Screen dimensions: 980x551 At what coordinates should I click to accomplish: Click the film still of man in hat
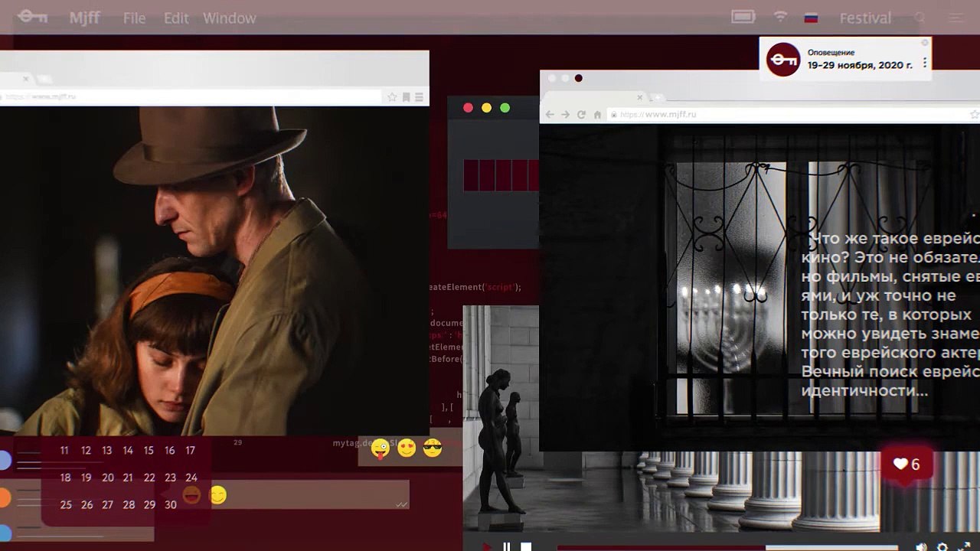(x=214, y=271)
